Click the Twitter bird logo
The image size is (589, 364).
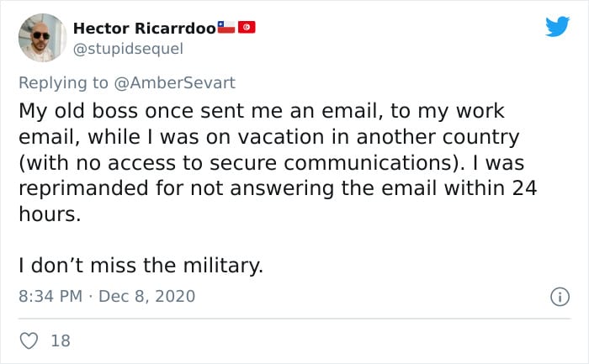557,27
